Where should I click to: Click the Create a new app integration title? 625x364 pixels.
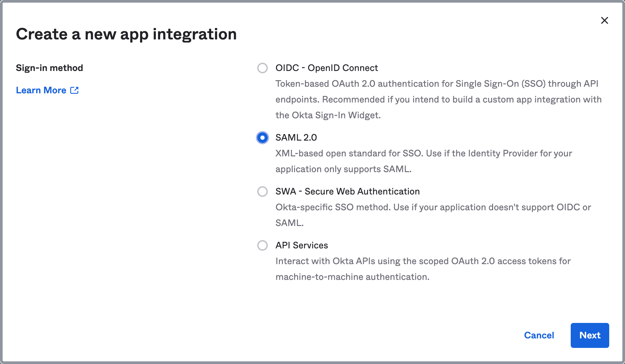click(126, 34)
